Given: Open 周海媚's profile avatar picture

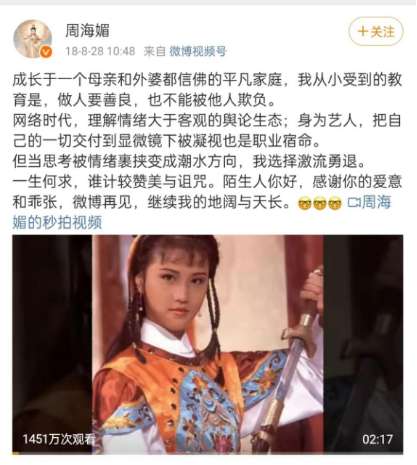Looking at the screenshot, I should 32,39.
